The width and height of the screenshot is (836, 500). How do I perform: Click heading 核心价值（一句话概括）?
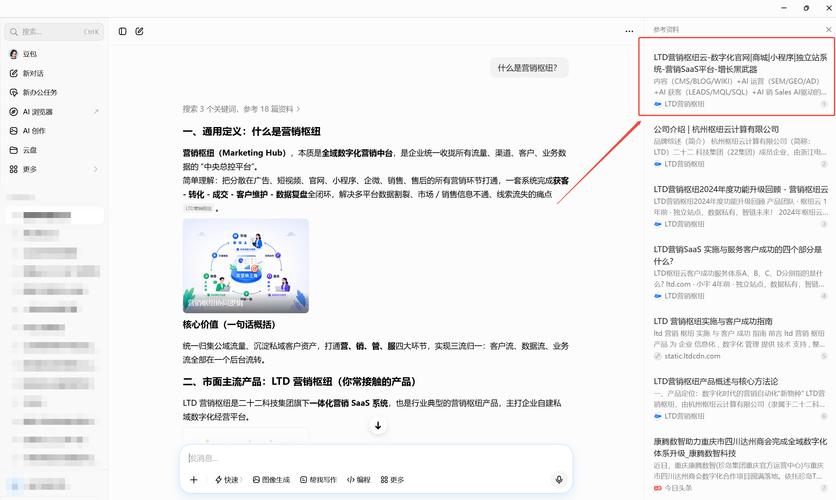pyautogui.click(x=229, y=324)
